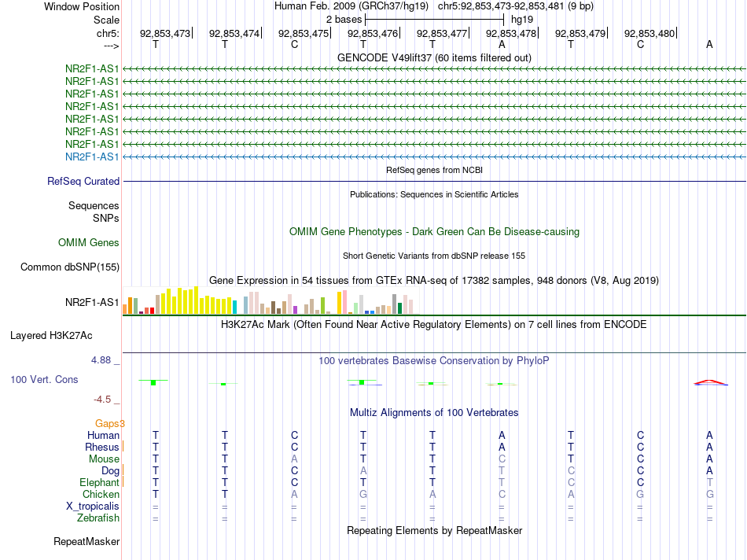Select the Chicken alignment row label

(x=101, y=494)
